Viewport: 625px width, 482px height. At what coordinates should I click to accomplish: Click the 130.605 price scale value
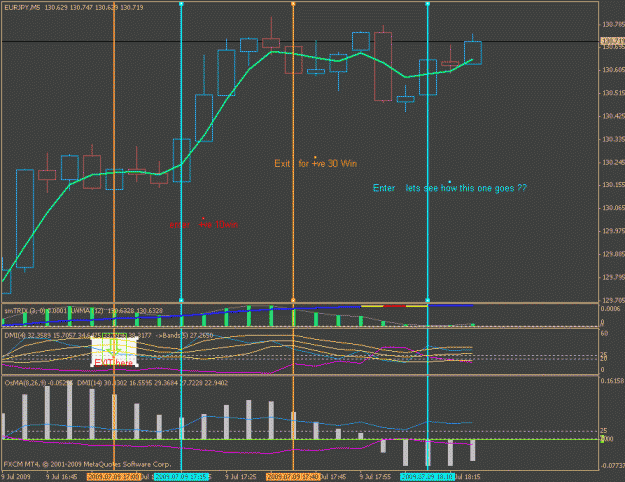pos(613,70)
